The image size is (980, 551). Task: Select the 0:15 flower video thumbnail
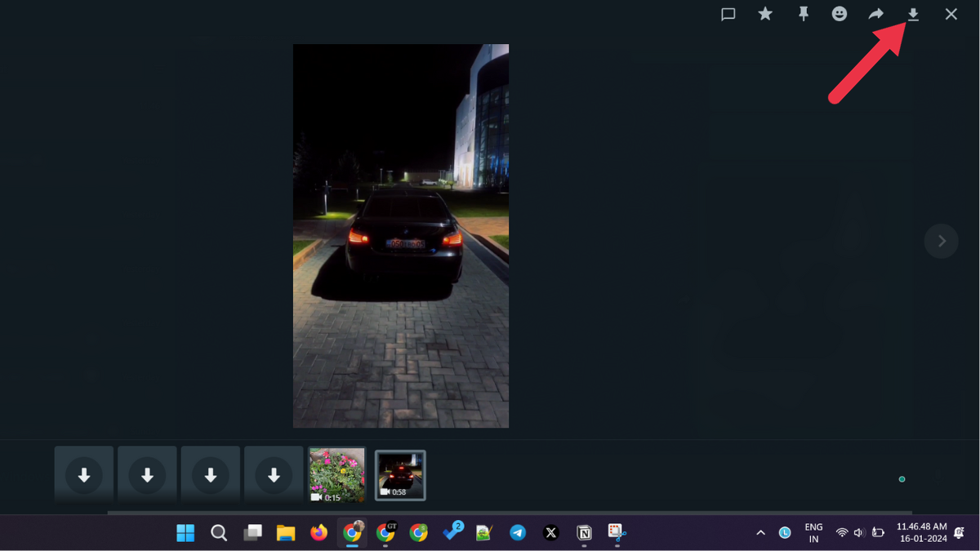[x=336, y=474]
